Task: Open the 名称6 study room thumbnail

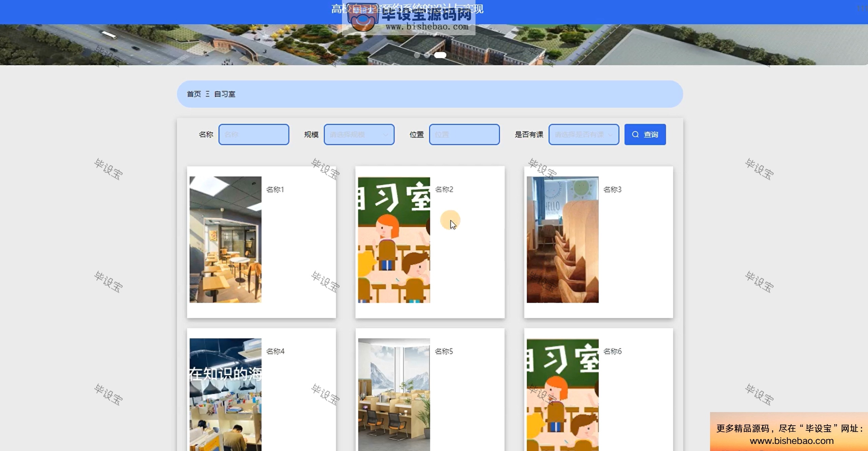Action: point(563,394)
